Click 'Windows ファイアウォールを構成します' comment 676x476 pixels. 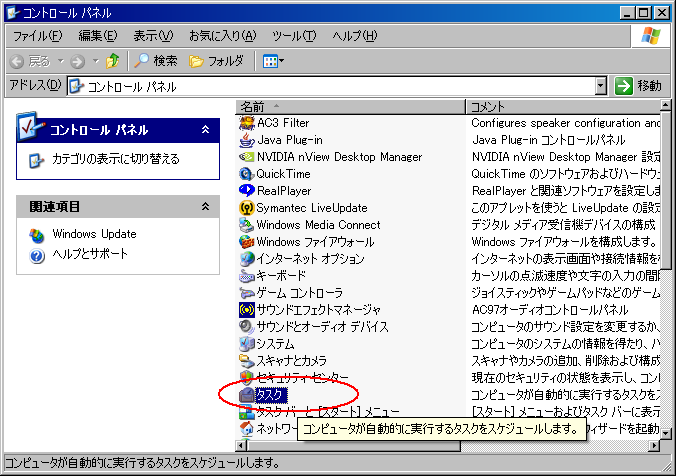click(564, 242)
